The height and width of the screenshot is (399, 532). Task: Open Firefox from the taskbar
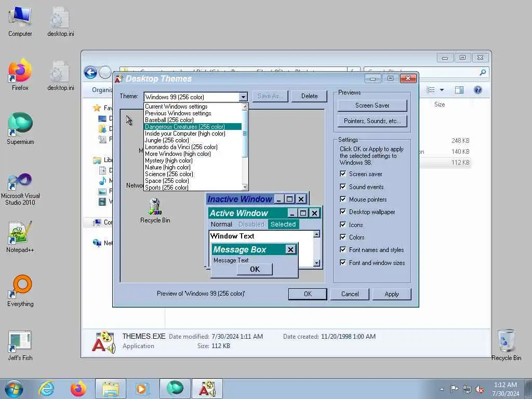click(x=78, y=389)
